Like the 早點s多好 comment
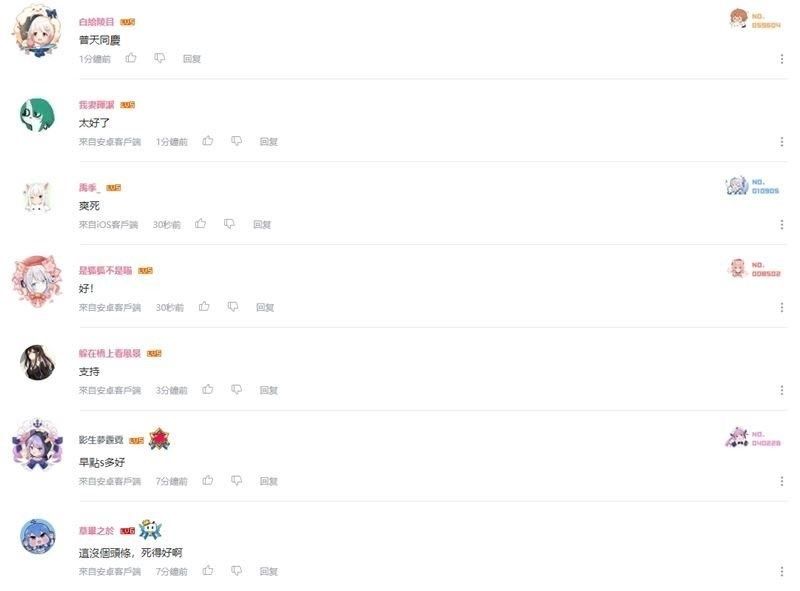The width and height of the screenshot is (800, 591). (x=208, y=480)
